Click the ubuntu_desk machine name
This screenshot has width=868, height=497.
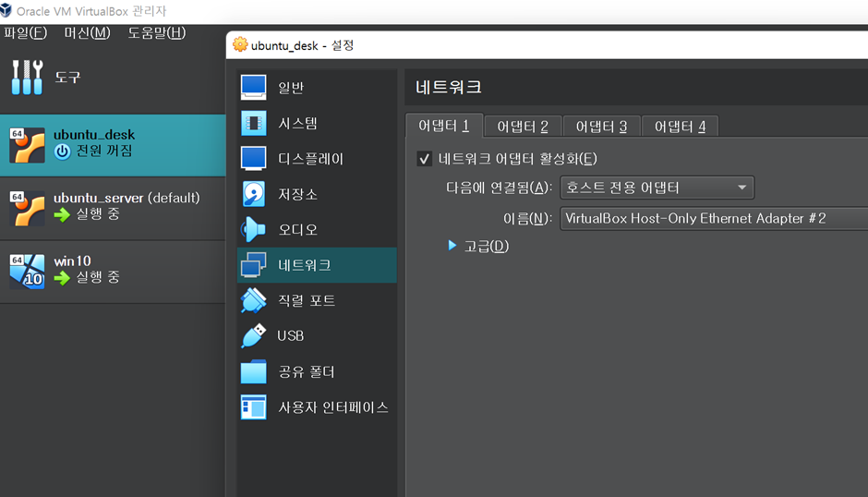[94, 135]
